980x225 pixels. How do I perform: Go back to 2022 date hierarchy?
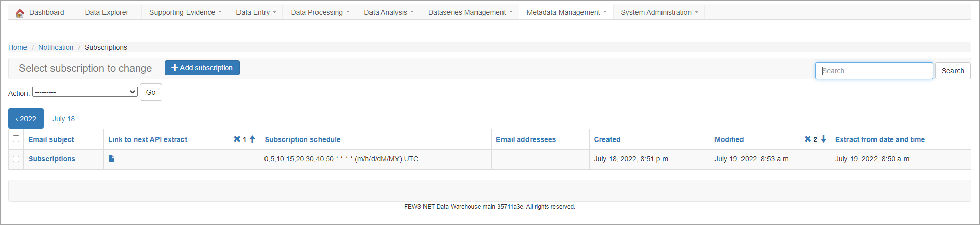[26, 119]
